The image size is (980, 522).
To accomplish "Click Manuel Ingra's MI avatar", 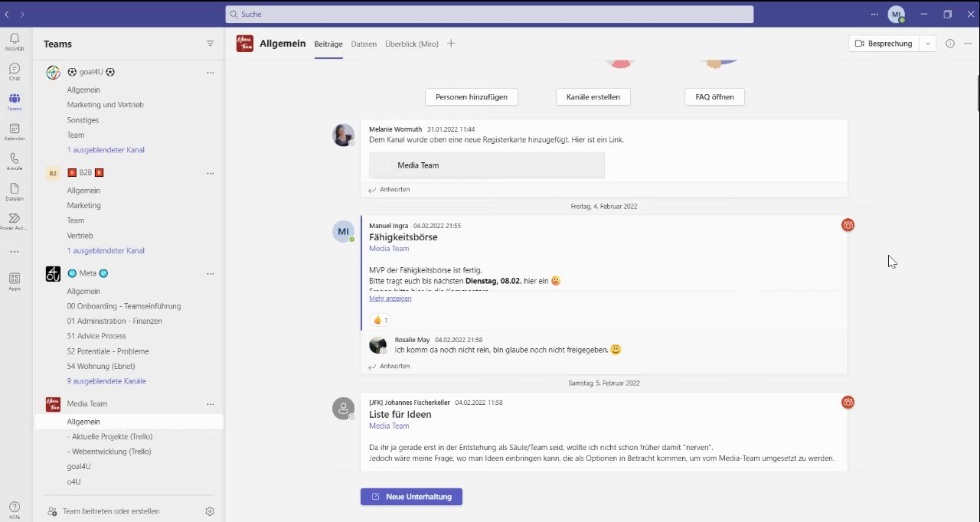I will [x=343, y=231].
